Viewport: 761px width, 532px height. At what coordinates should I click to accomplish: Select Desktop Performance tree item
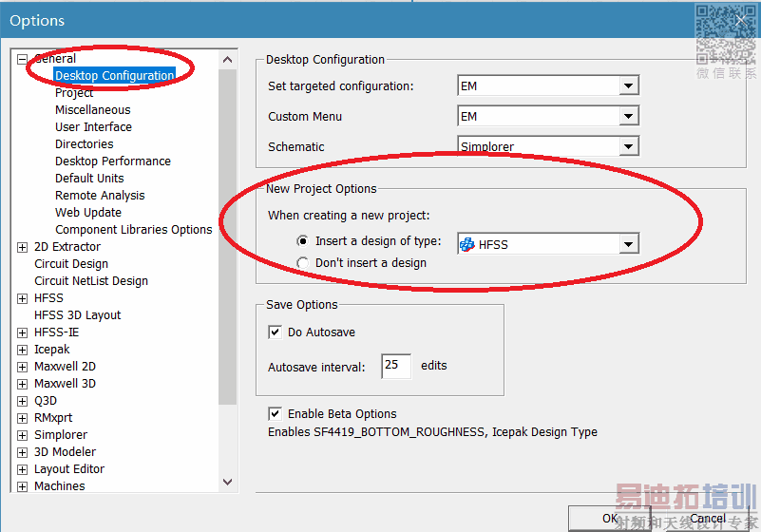click(113, 161)
